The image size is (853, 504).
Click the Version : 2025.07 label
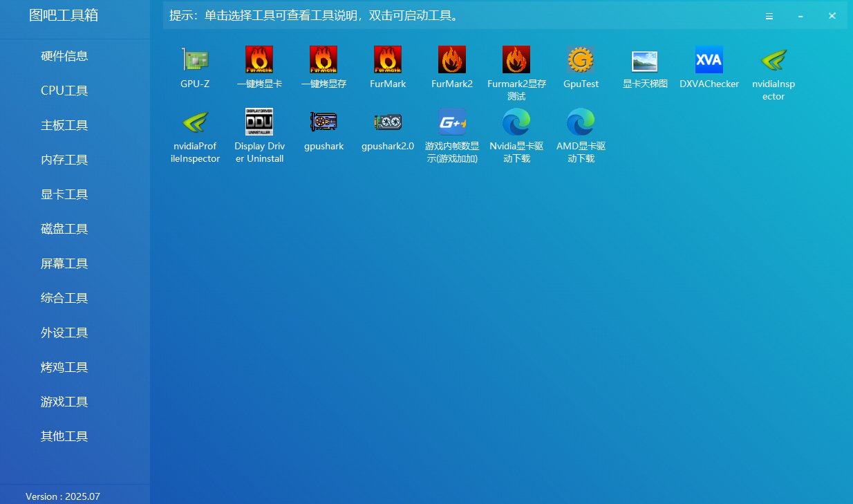coord(63,496)
